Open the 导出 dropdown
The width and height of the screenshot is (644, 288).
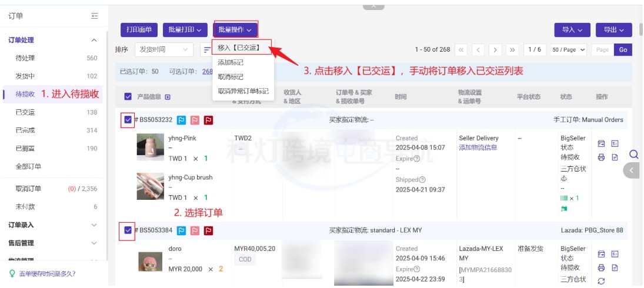[613, 30]
